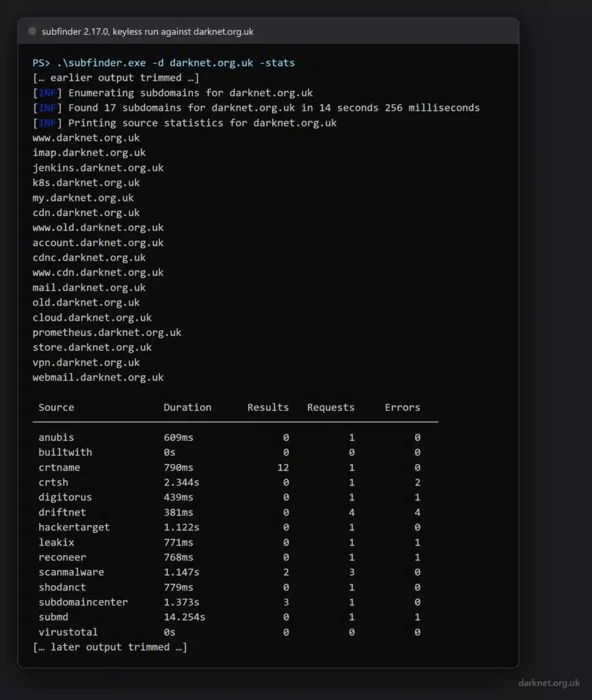Screen dimensions: 592x700
Task: Click the '2.344s' duration for crtsh
Action: coord(182,482)
